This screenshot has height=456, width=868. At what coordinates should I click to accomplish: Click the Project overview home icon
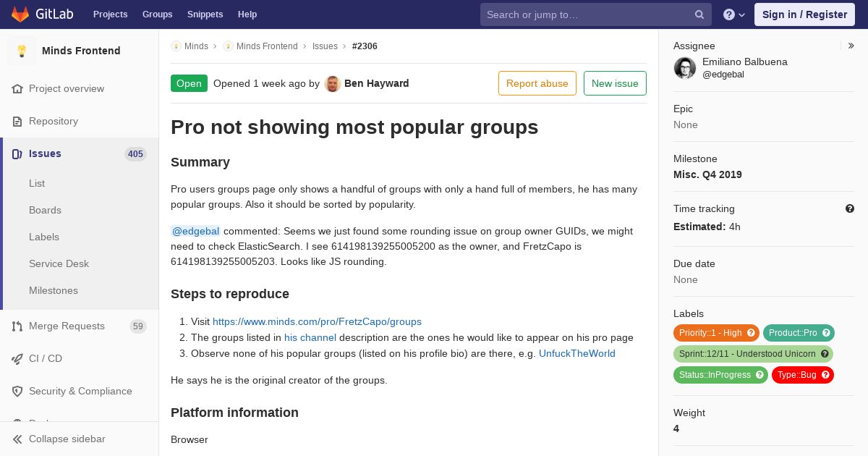(17, 88)
